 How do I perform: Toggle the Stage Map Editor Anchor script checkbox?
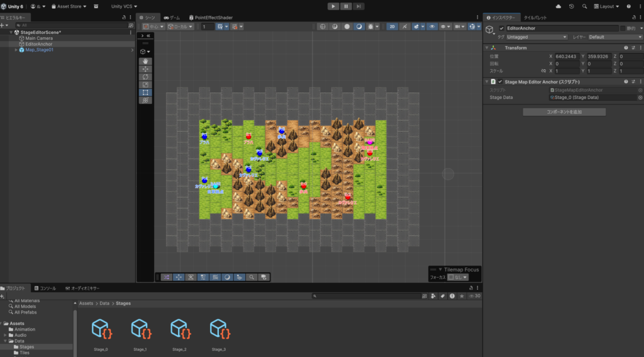(501, 82)
